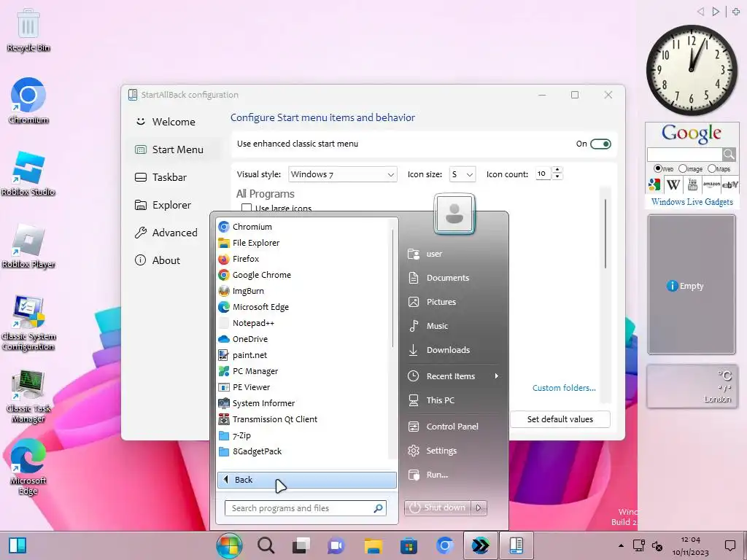This screenshot has height=560, width=747.
Task: Open the Recycle Bin desktop icon
Action: point(28,30)
